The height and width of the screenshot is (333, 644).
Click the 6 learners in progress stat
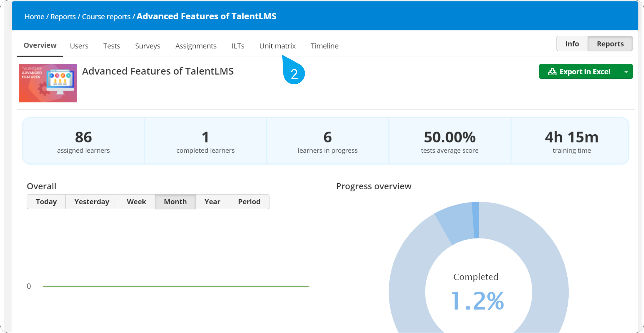click(328, 141)
